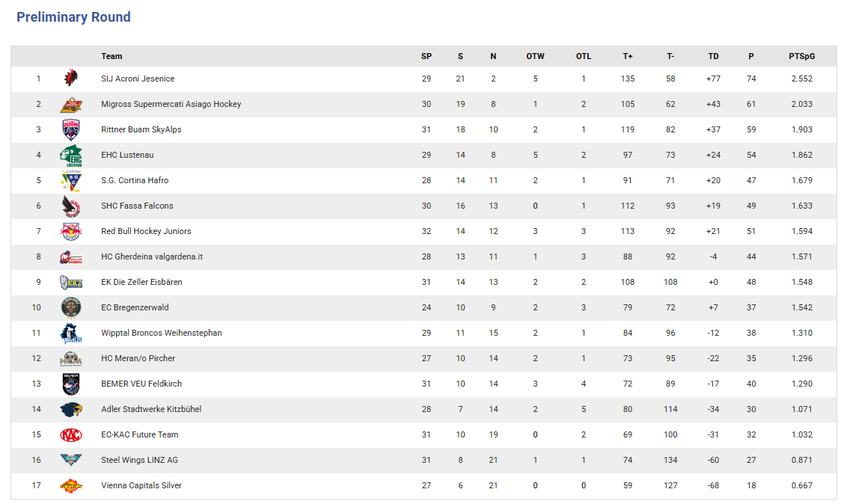Sort standings by TD column header

pyautogui.click(x=713, y=56)
